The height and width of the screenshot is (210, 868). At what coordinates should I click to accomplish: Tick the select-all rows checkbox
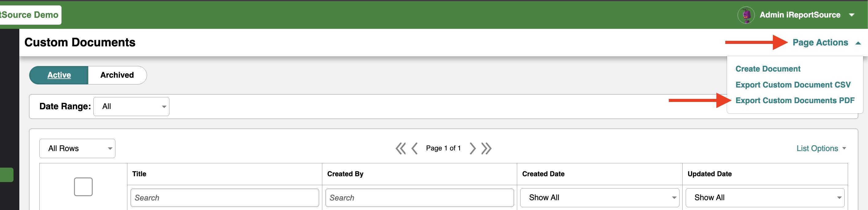point(83,187)
